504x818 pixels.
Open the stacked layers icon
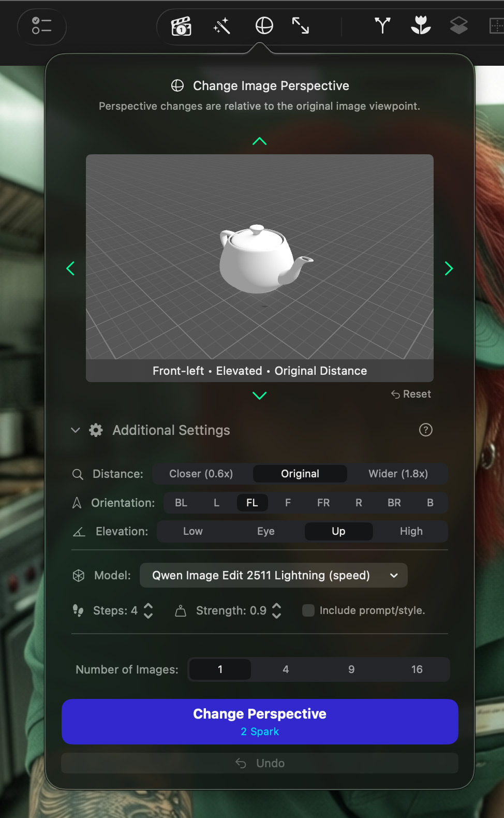point(458,25)
